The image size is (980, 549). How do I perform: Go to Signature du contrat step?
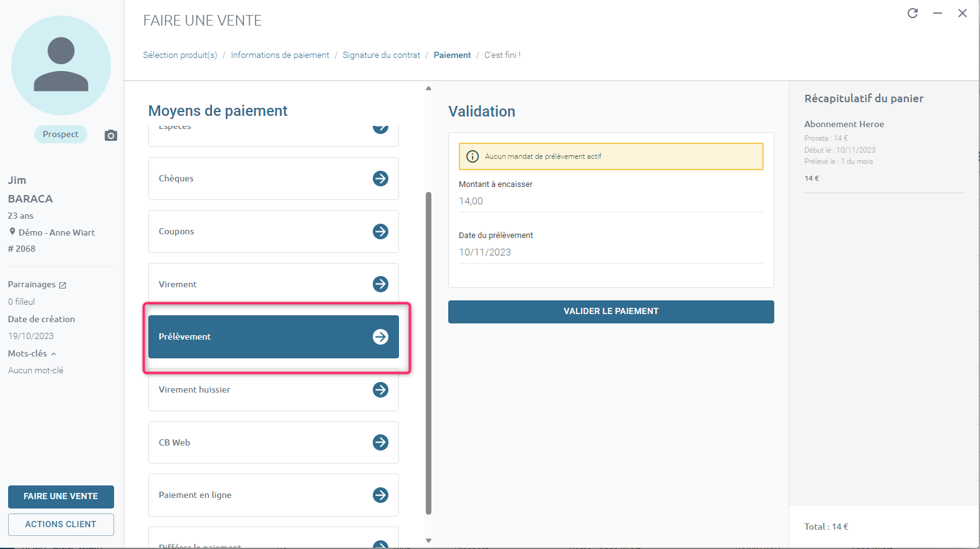click(382, 55)
